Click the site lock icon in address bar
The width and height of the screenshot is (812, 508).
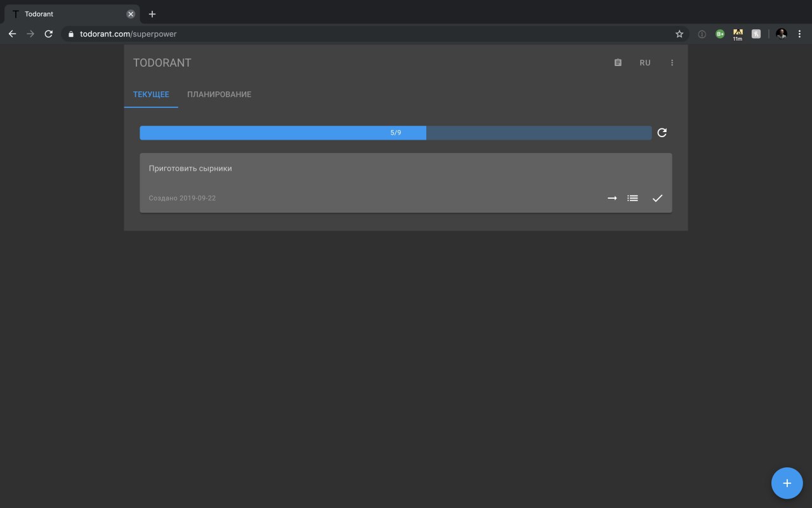pos(71,34)
